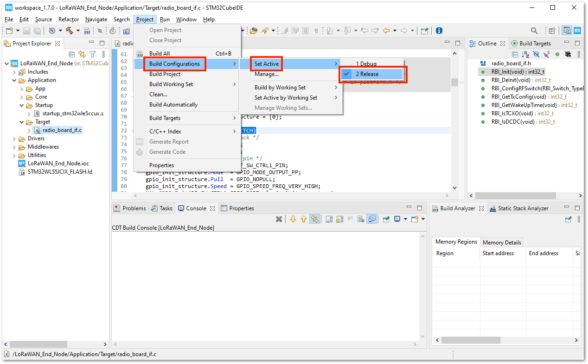Click Collapse All in the Outline toolbar
The height and width of the screenshot is (364, 588).
(x=515, y=54)
